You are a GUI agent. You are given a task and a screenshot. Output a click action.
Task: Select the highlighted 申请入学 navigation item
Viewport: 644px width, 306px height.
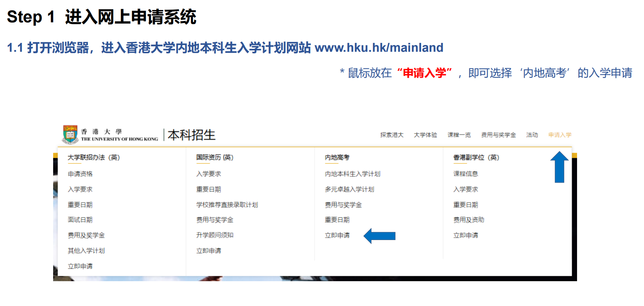[560, 135]
